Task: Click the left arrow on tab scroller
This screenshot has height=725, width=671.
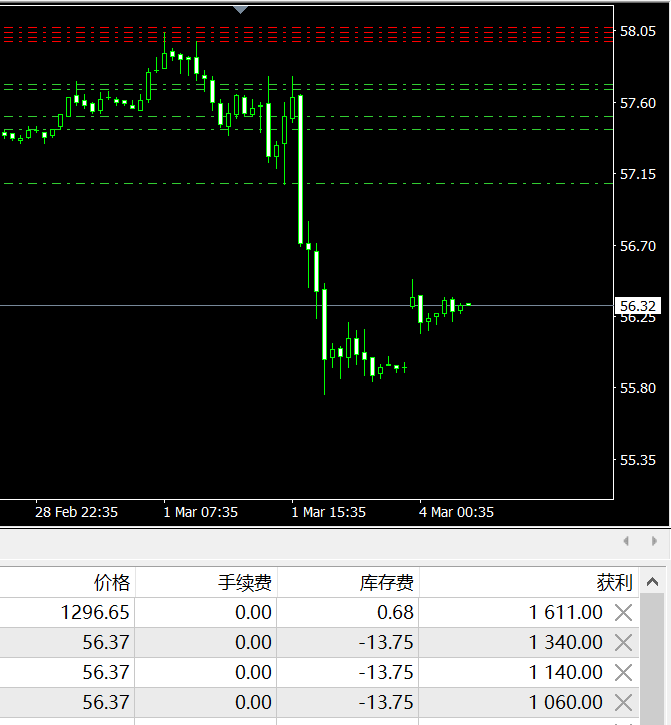Action: pyautogui.click(x=626, y=541)
